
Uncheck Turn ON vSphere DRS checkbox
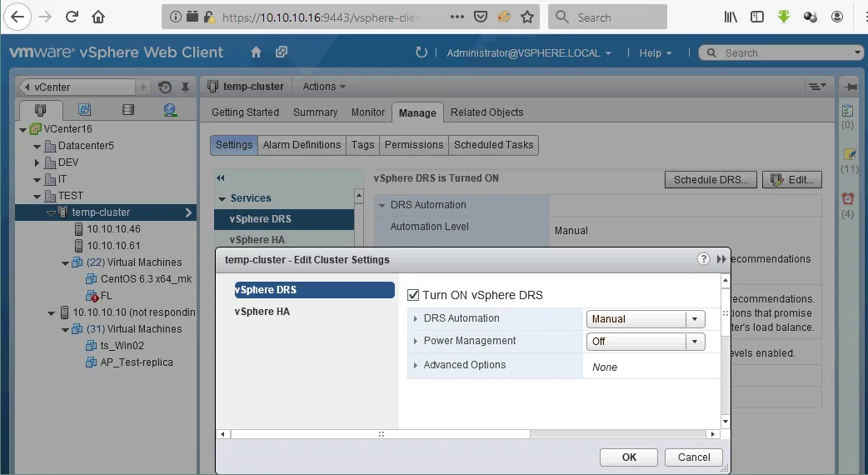[413, 295]
